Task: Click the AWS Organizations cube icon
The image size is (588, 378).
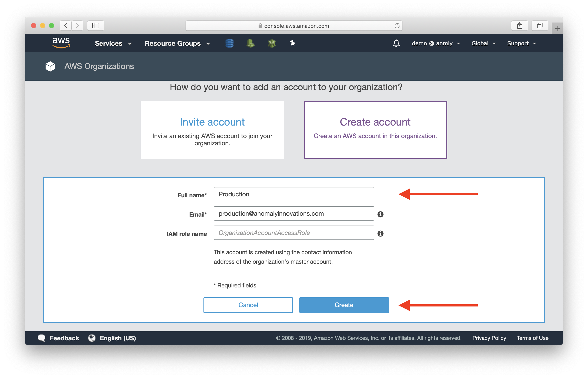Action: click(50, 65)
